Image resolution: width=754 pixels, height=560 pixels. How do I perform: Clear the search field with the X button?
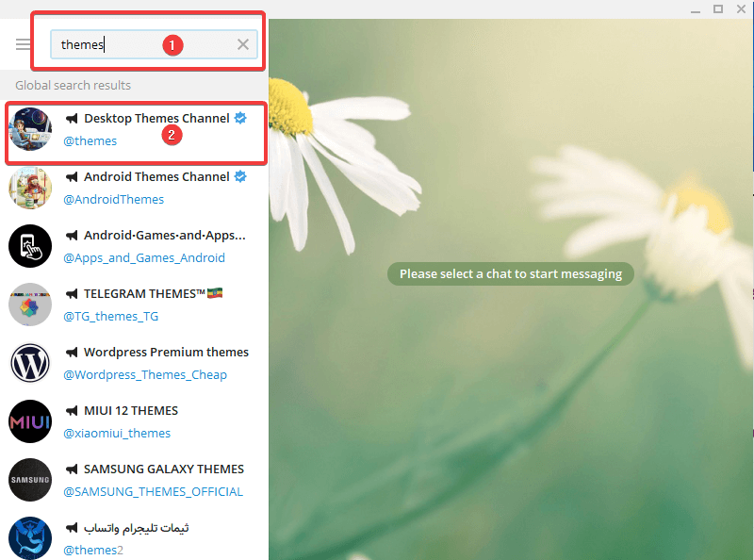tap(242, 43)
